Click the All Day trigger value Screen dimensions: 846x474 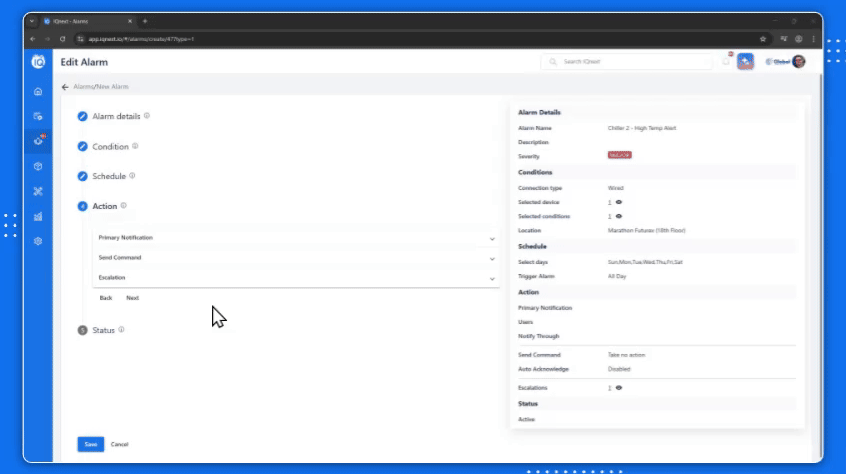pos(617,276)
